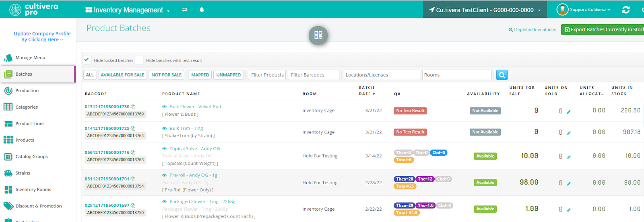This screenshot has height=222, width=644.
Task: Click the Filter Barcodes field
Action: tap(314, 75)
